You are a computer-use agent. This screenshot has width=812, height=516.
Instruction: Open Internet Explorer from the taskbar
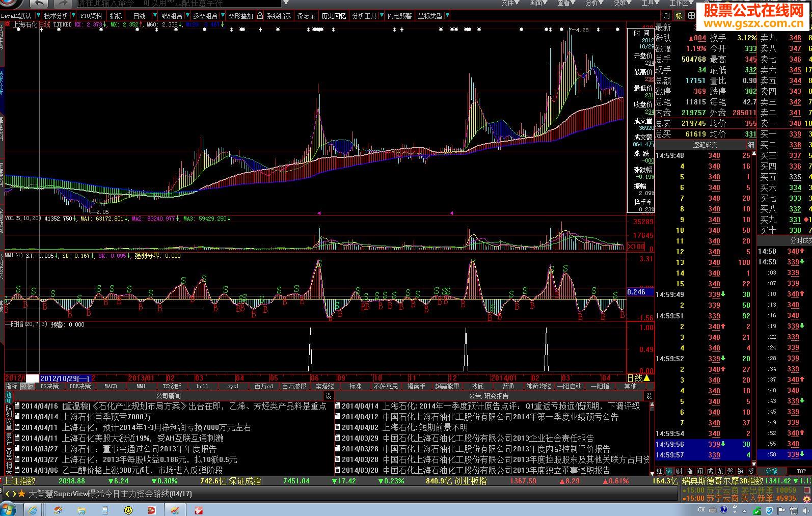tap(33, 509)
